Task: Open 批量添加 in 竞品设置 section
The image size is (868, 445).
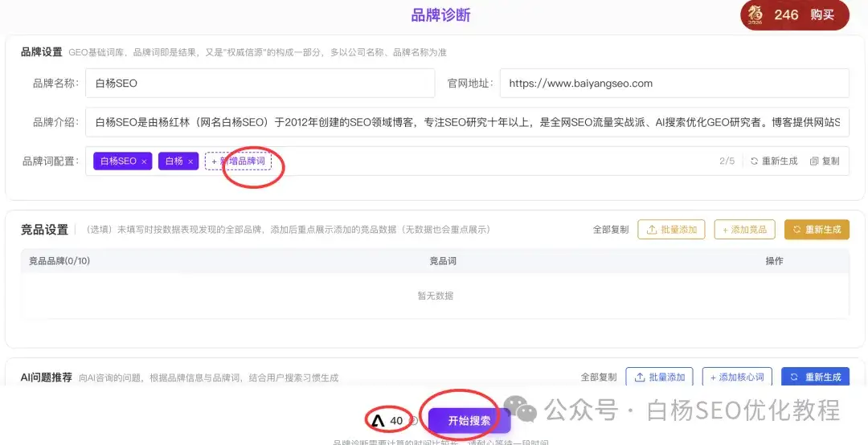Action: pyautogui.click(x=671, y=229)
